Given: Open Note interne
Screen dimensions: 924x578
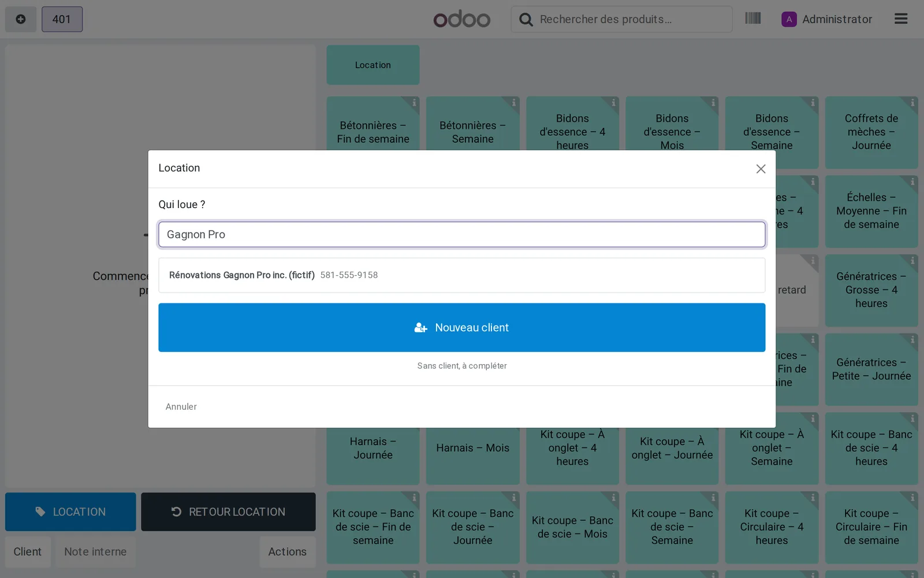Looking at the screenshot, I should (95, 552).
